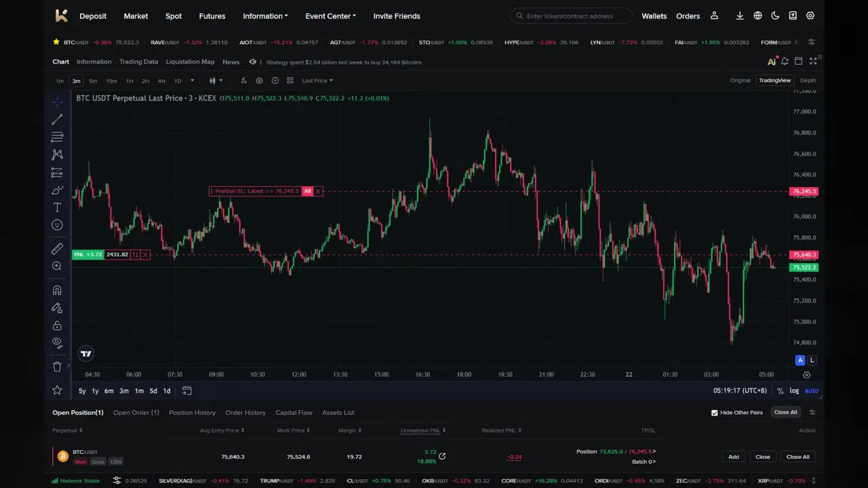Open ticker bar filter settings icon
This screenshot has height=488, width=868.
coord(811,42)
